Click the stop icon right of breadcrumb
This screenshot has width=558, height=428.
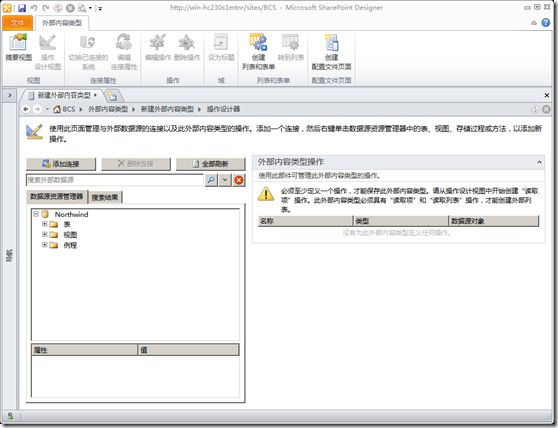[x=546, y=109]
